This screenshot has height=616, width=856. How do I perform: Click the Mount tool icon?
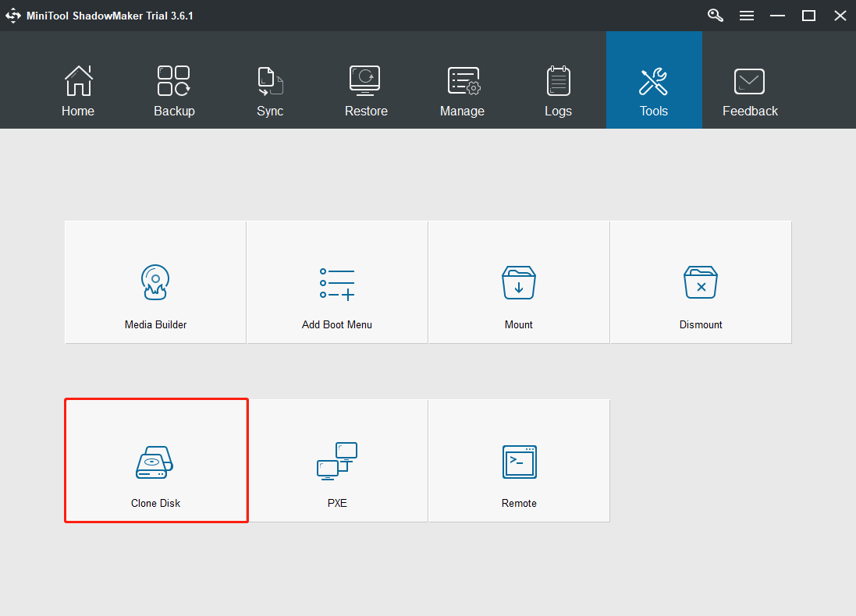519,282
